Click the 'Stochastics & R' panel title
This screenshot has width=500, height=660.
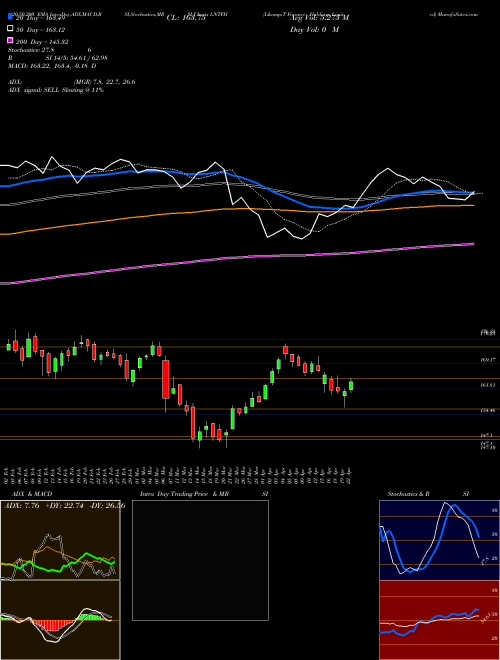click(x=408, y=494)
